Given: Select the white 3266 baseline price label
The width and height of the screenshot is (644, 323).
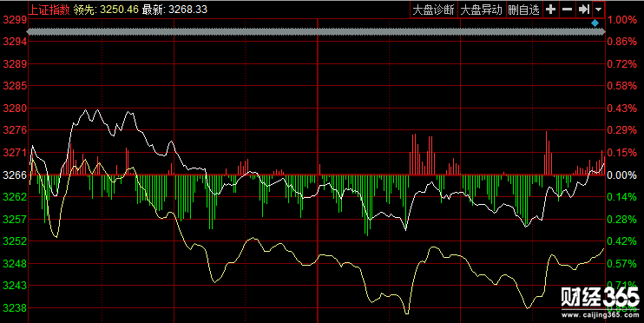Looking at the screenshot, I should (x=15, y=175).
